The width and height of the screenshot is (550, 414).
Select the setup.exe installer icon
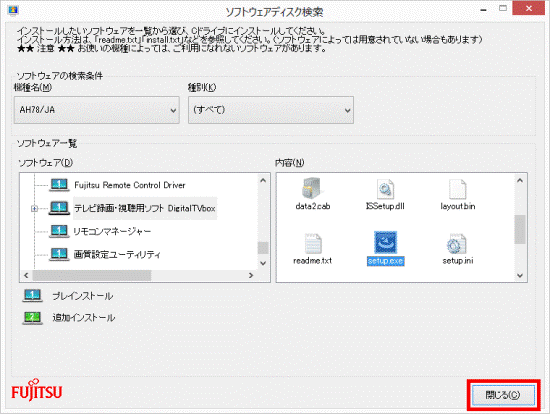[385, 243]
